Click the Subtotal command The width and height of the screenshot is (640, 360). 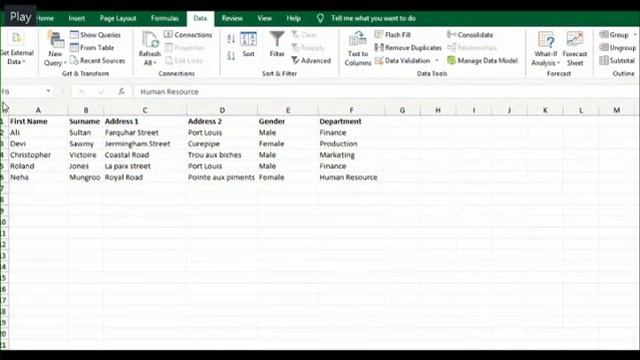617,60
